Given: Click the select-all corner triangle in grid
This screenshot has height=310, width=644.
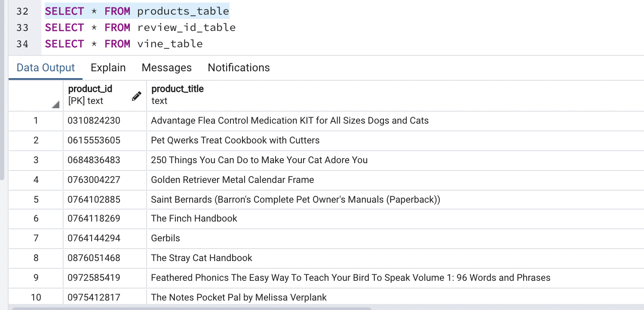Looking at the screenshot, I should [56, 104].
